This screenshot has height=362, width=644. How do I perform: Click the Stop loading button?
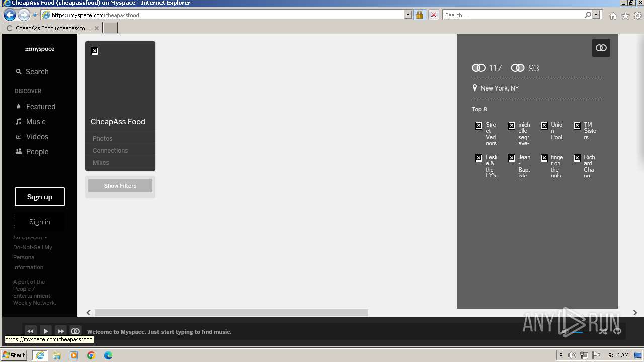click(434, 15)
